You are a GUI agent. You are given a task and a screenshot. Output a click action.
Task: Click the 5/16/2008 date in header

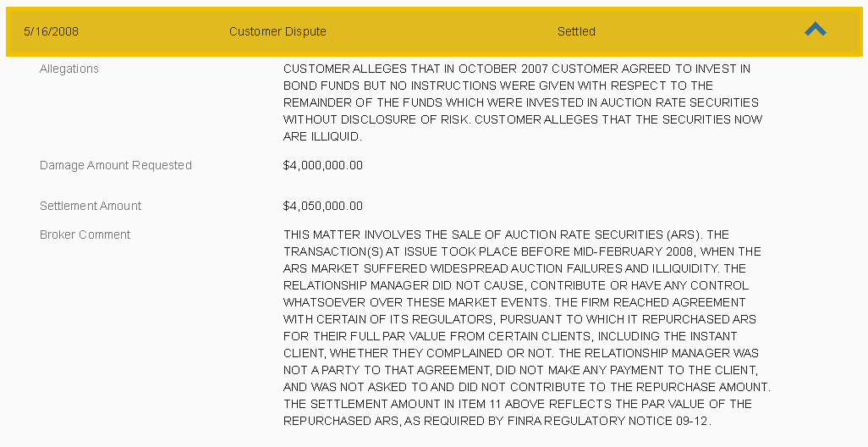pos(51,31)
